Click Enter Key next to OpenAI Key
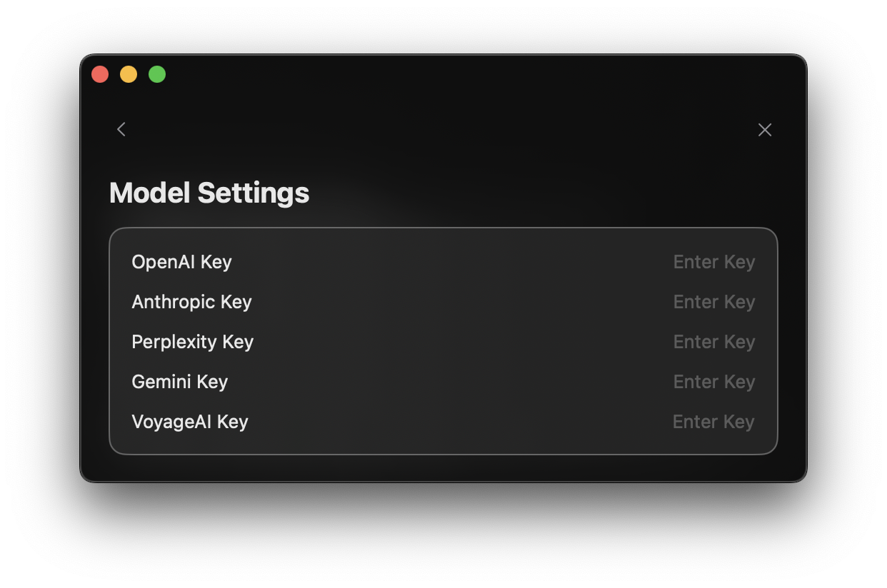887x588 pixels. 713,262
